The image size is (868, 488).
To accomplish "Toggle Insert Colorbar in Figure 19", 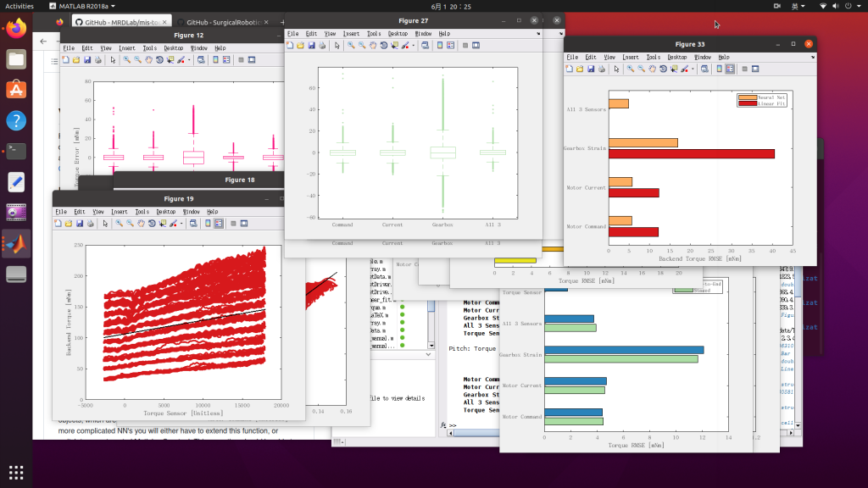I will point(209,224).
